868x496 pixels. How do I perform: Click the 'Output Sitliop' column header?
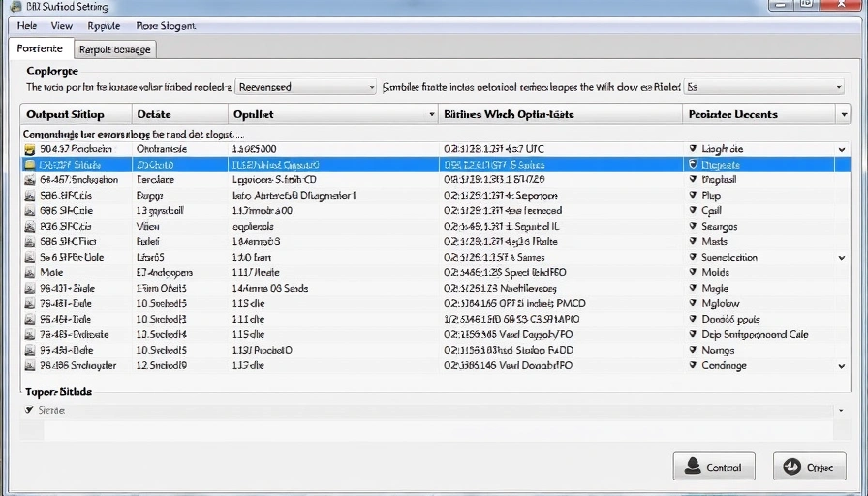(65, 114)
